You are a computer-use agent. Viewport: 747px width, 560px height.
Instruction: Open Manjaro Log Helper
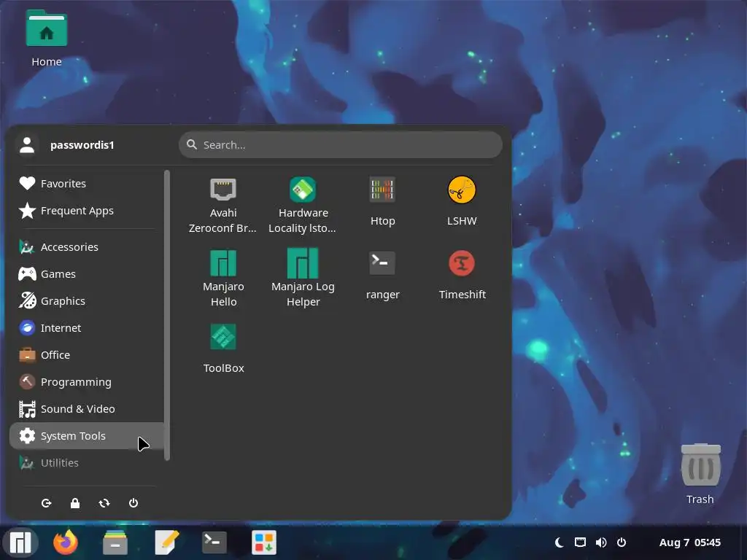303,278
